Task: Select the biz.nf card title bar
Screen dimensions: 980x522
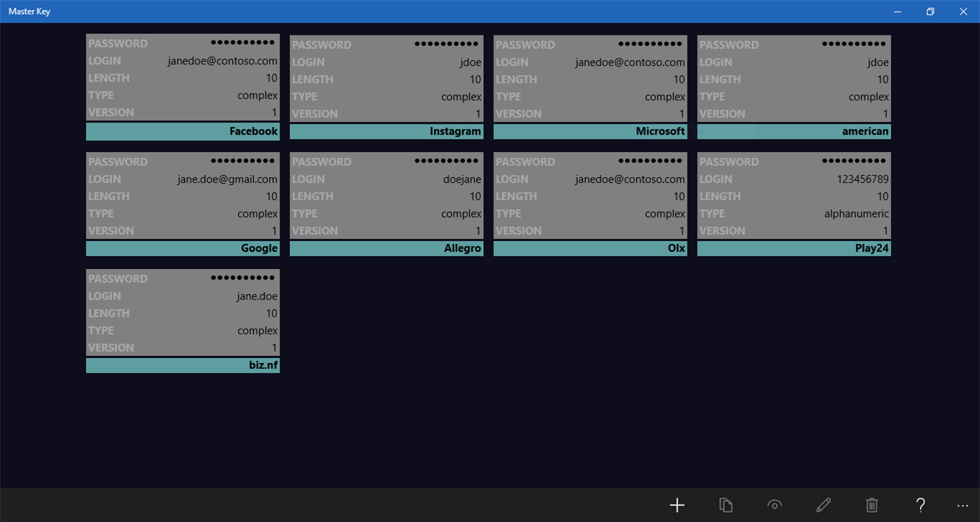Action: 183,365
